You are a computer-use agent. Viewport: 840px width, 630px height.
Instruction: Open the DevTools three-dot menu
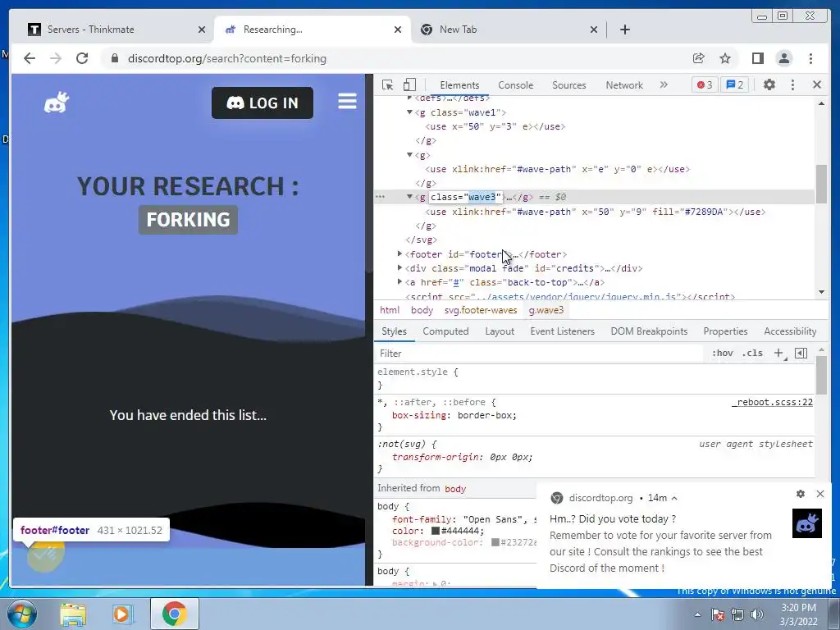point(793,84)
